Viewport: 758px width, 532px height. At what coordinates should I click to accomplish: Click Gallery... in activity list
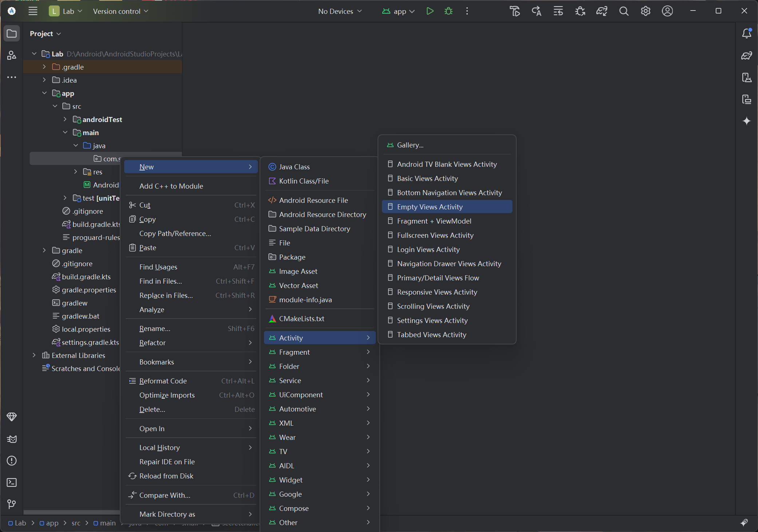[x=410, y=145]
